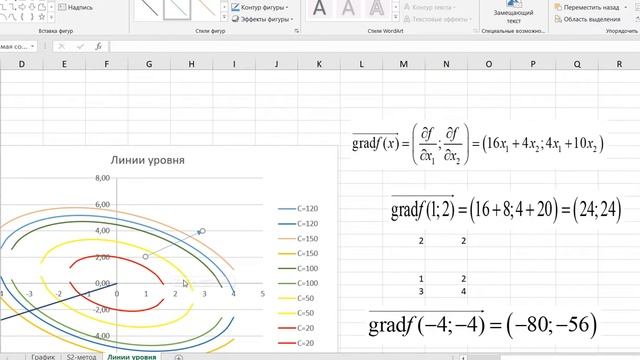640x360 pixels.
Task: Add a new sheet with plus button
Action: coord(179,357)
